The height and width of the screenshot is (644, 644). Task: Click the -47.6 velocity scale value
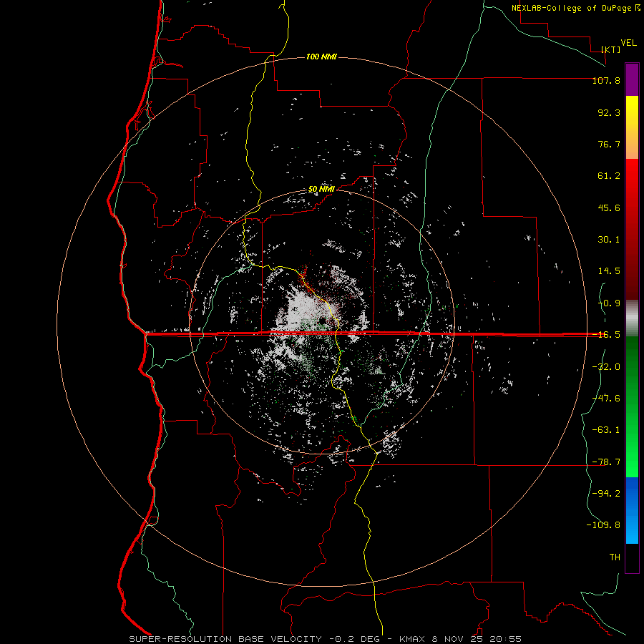coord(606,399)
